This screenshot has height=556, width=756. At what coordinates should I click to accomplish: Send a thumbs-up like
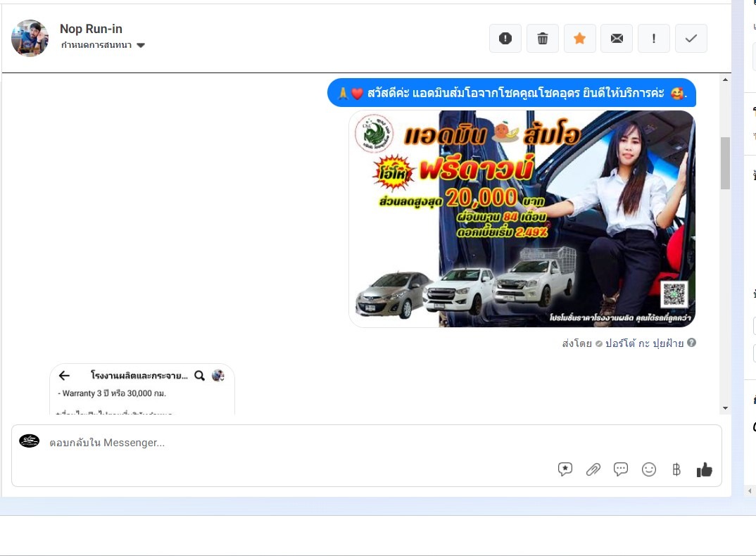[705, 469]
